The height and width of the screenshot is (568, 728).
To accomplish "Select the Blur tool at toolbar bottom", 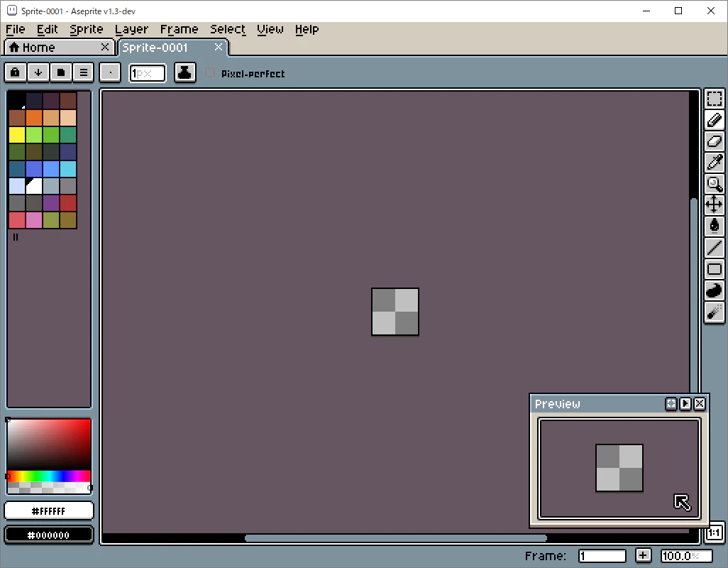I will [x=714, y=312].
